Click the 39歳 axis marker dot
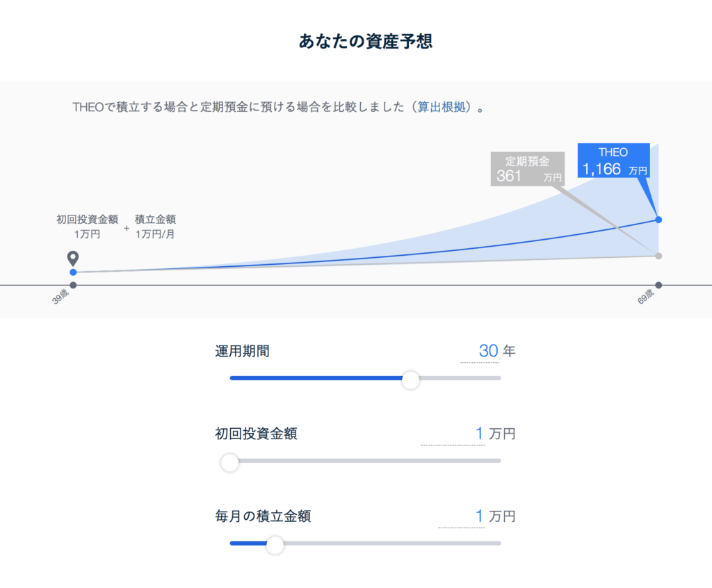This screenshot has width=712, height=588. 73,285
